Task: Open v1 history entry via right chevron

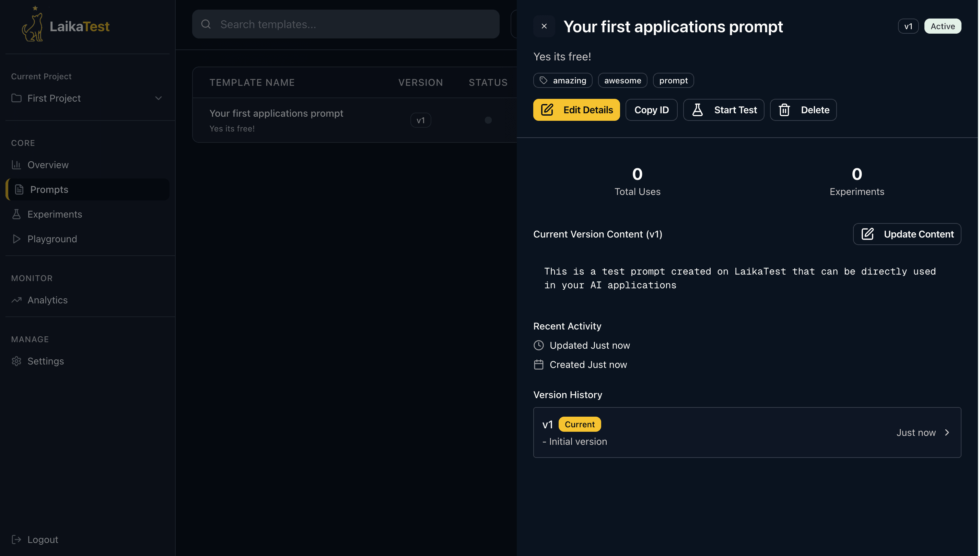Action: click(947, 432)
